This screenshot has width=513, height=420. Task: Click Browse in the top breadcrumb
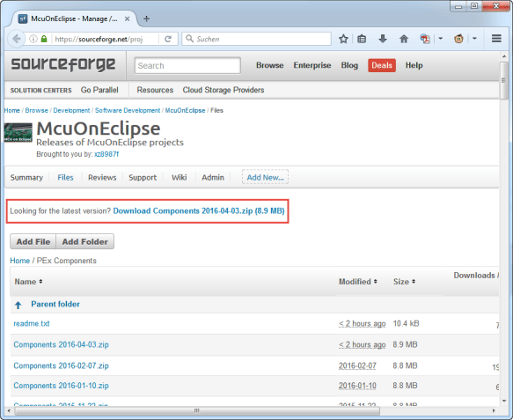pos(36,110)
